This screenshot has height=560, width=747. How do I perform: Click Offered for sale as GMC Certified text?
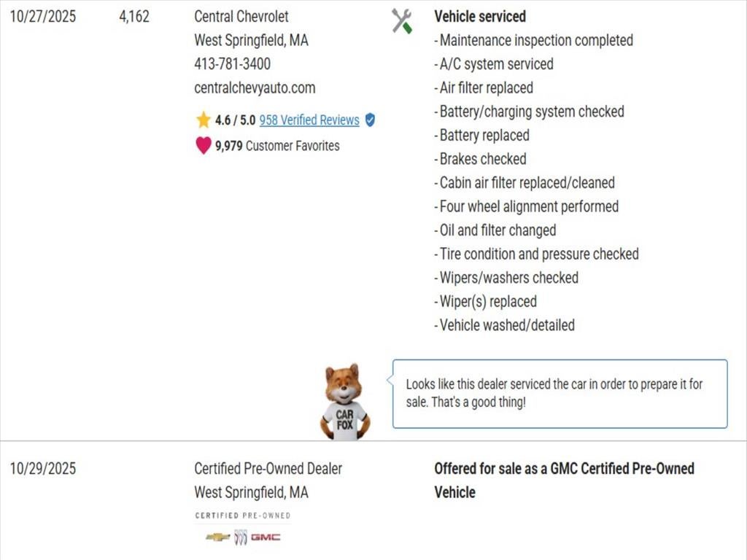tap(564, 469)
